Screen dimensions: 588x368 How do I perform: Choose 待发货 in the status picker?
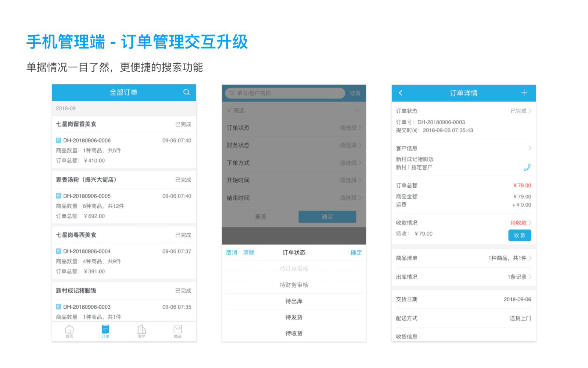pyautogui.click(x=294, y=318)
